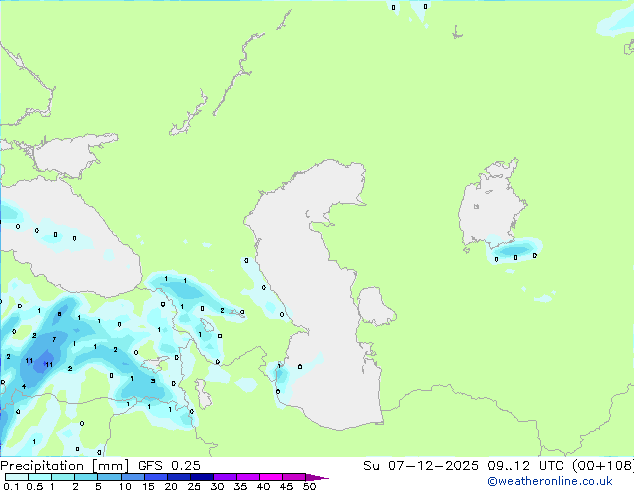
Task: Select the 0.5–1 mm legend color box
Action: (40, 477)
